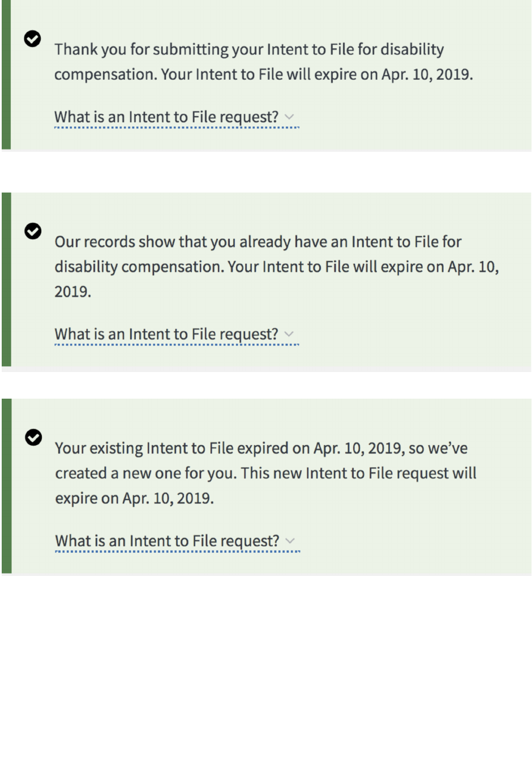Image resolution: width=532 pixels, height=769 pixels.
Task: Expand chevron in the "Your existing Intent" alert
Action: click(x=290, y=541)
